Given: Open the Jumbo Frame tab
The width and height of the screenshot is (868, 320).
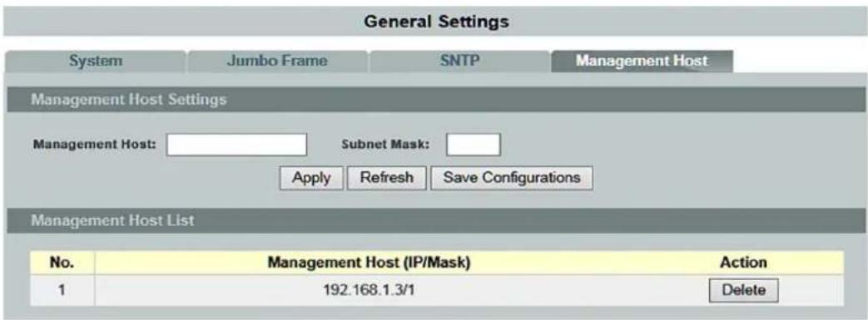Looking at the screenshot, I should [277, 62].
